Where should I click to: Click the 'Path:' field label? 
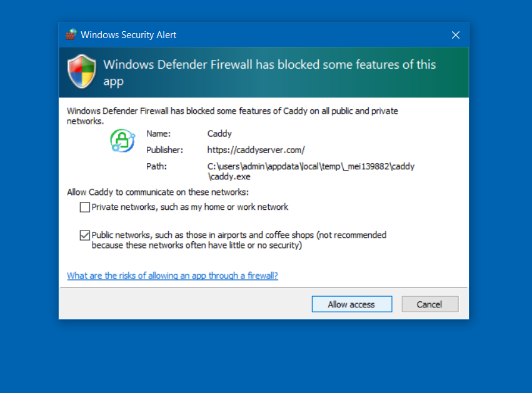point(156,166)
